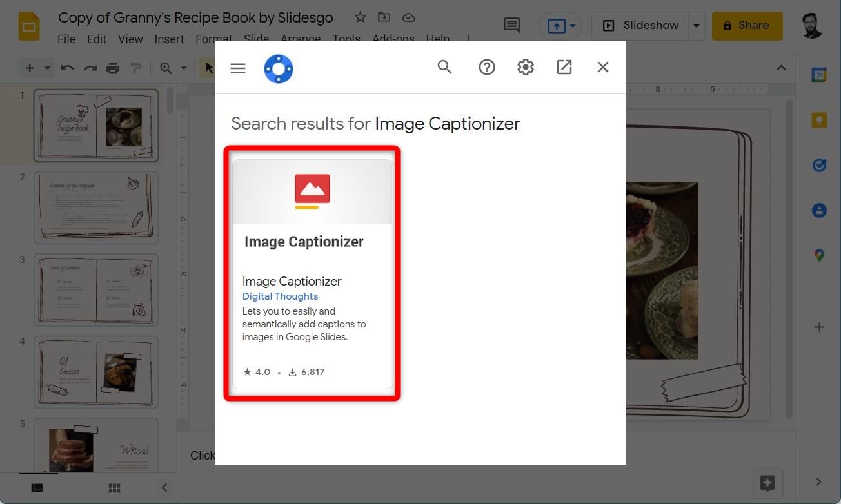The image size is (841, 504).
Task: Star the Granny's Recipe Book presentation
Action: pos(360,17)
